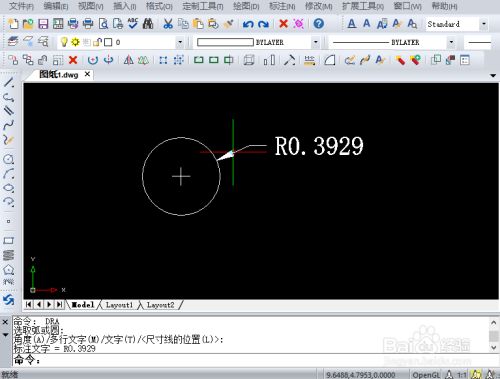The height and width of the screenshot is (379, 500).
Task: Click the Fillet quarter-arc icon
Action: point(329,60)
